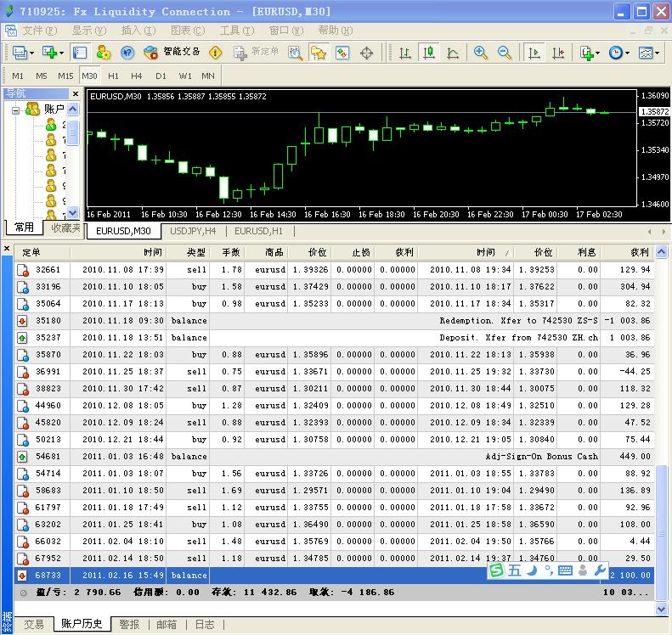
Task: Collapse the 账户 tree node
Action: coord(15,110)
